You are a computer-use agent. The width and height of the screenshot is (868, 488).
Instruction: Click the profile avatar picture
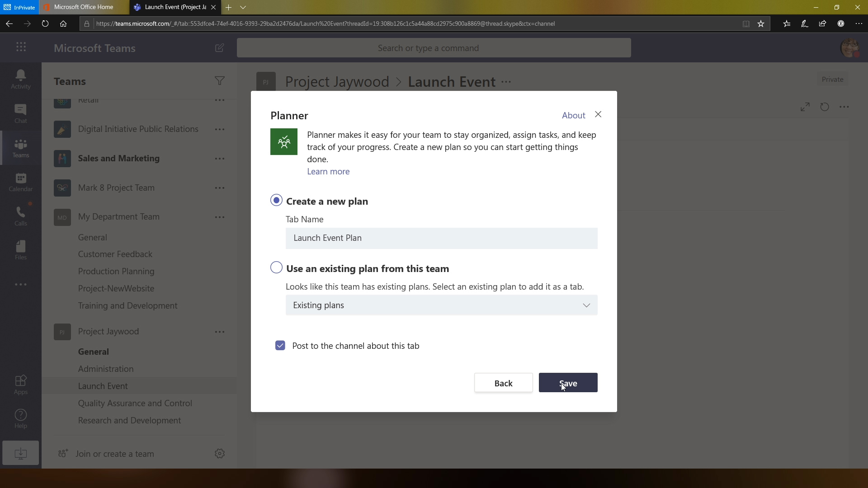click(849, 48)
